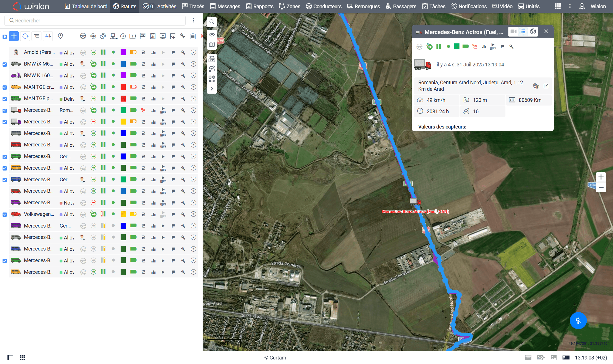Open the Zones tab
This screenshot has width=613, height=364.
(289, 6)
